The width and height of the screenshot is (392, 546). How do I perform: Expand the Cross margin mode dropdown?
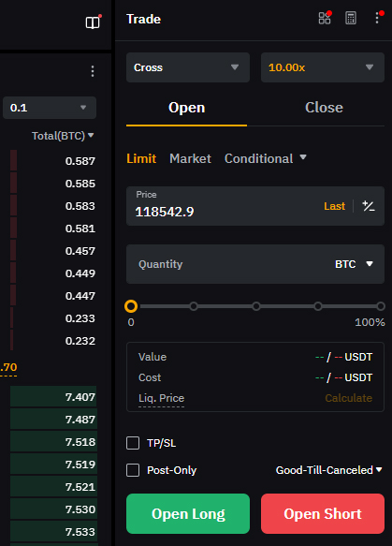coord(188,67)
